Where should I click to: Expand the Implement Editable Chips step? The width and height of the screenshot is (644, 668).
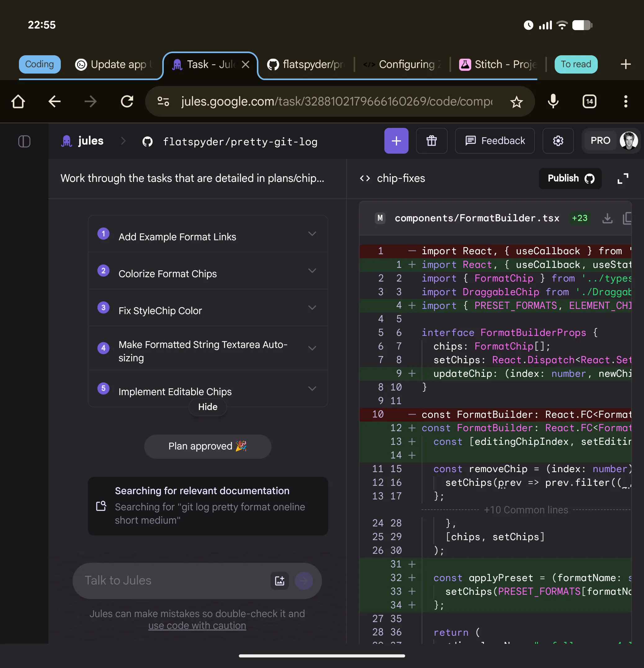click(312, 389)
